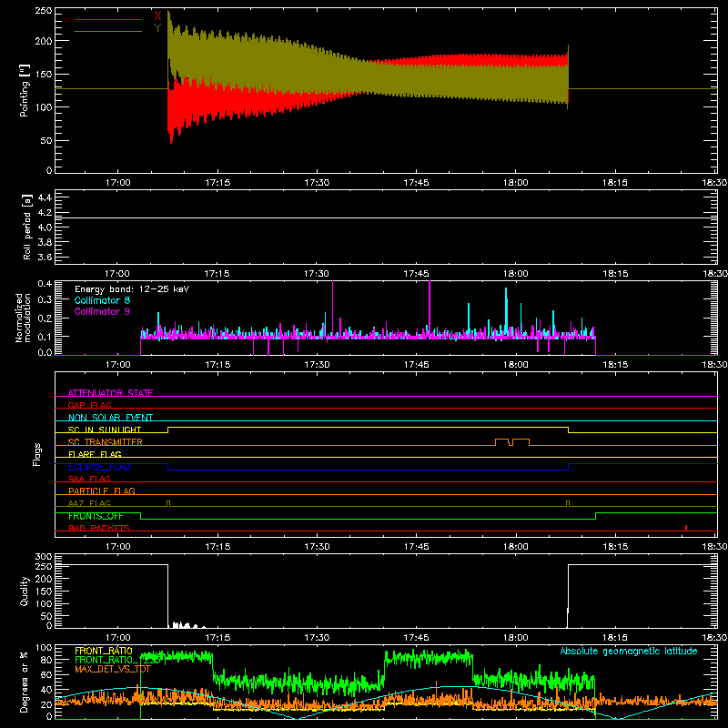Image resolution: width=728 pixels, height=728 pixels.
Task: Click the GAP_FLAG label
Action: coord(89,405)
